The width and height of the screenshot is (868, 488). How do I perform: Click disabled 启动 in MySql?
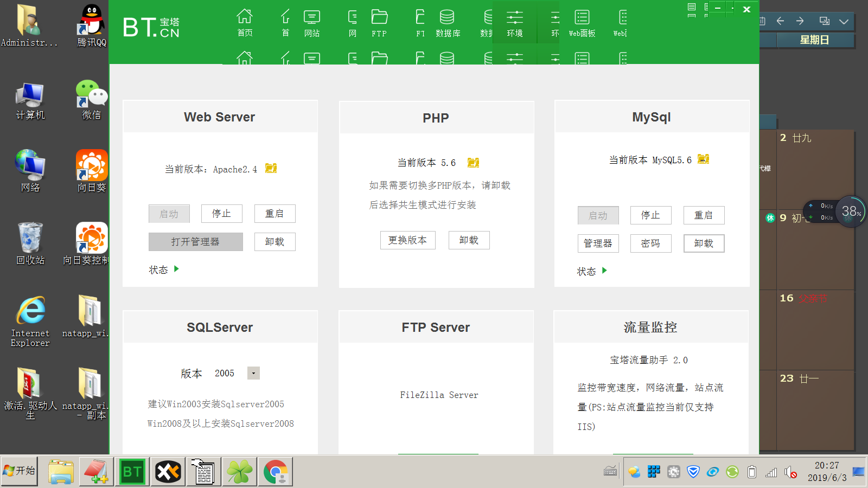pos(598,215)
